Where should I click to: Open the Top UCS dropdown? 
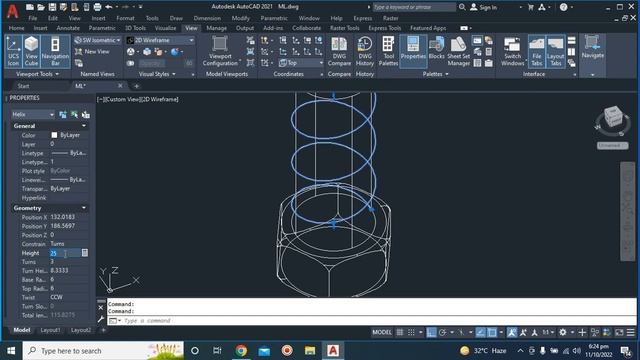coord(301,63)
